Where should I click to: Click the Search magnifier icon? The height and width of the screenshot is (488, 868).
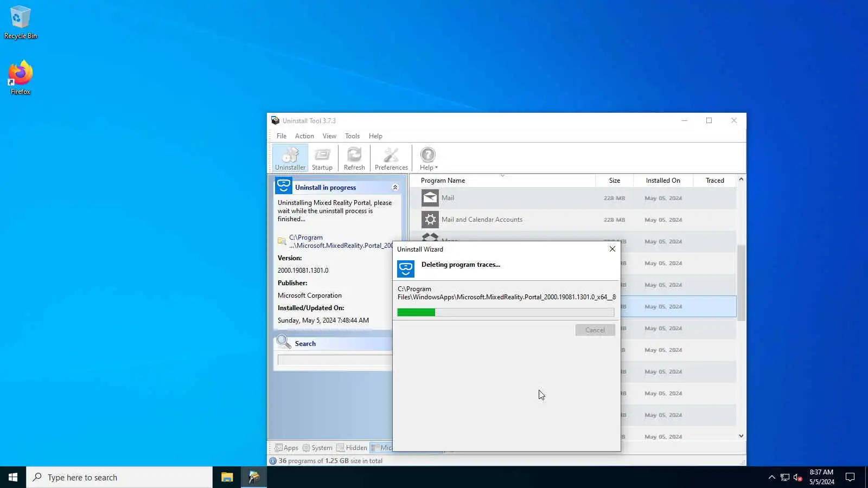click(x=284, y=342)
